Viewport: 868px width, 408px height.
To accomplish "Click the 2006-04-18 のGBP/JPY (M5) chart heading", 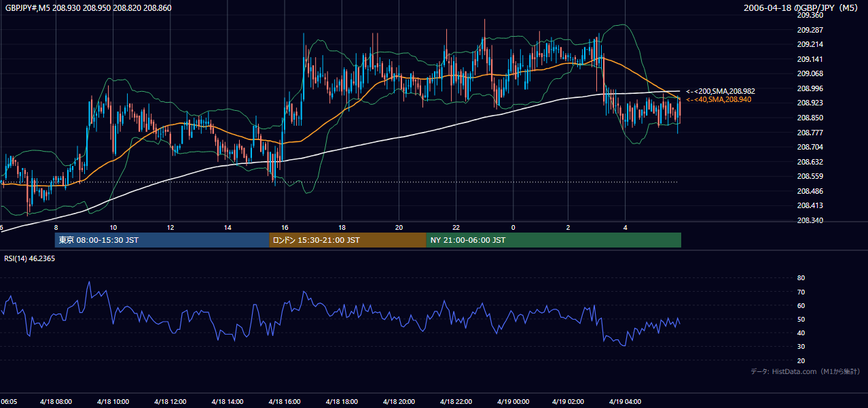I will [802, 8].
